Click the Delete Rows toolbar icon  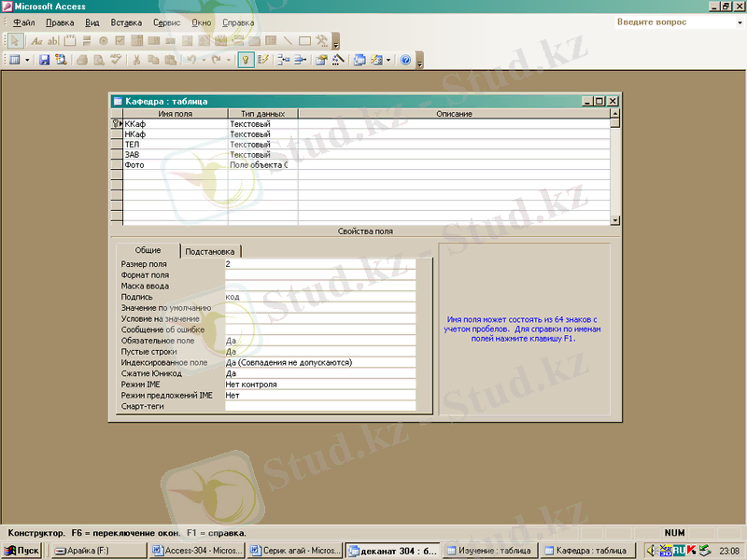pos(301,60)
